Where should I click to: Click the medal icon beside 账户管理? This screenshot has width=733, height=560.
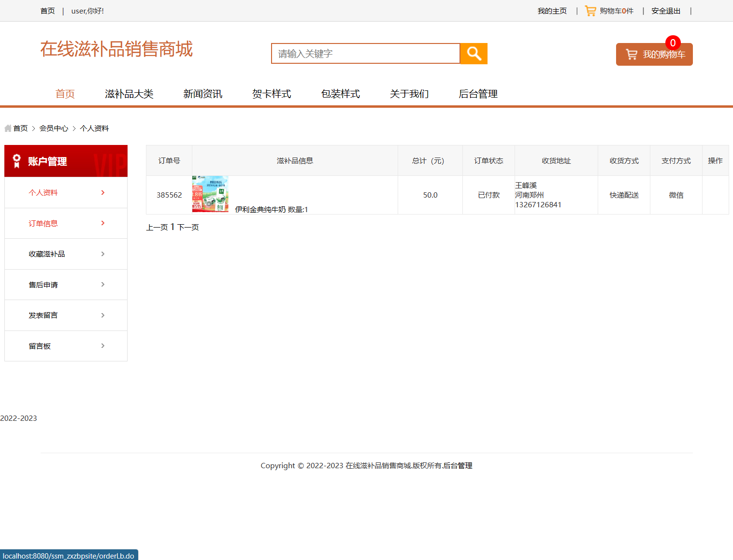click(x=16, y=160)
